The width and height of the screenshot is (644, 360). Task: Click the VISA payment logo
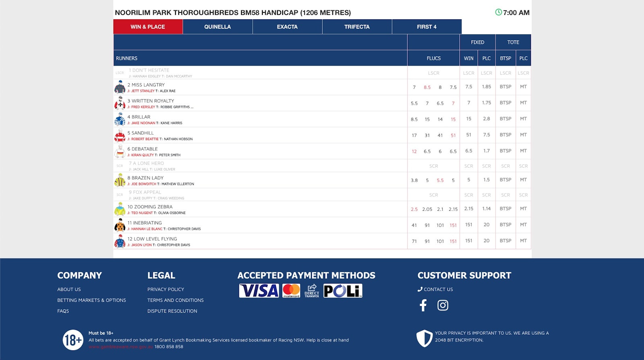(259, 290)
